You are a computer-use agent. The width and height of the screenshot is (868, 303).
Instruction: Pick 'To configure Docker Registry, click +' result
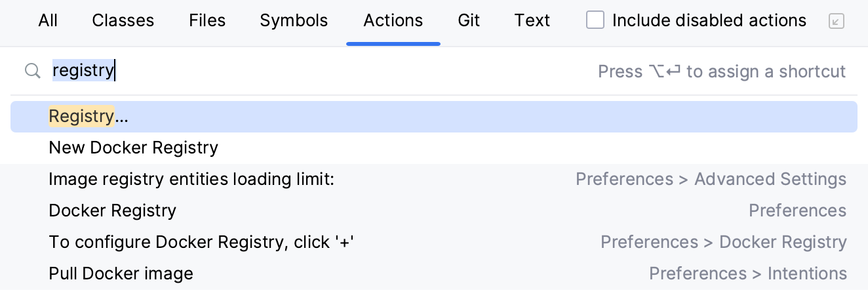201,242
